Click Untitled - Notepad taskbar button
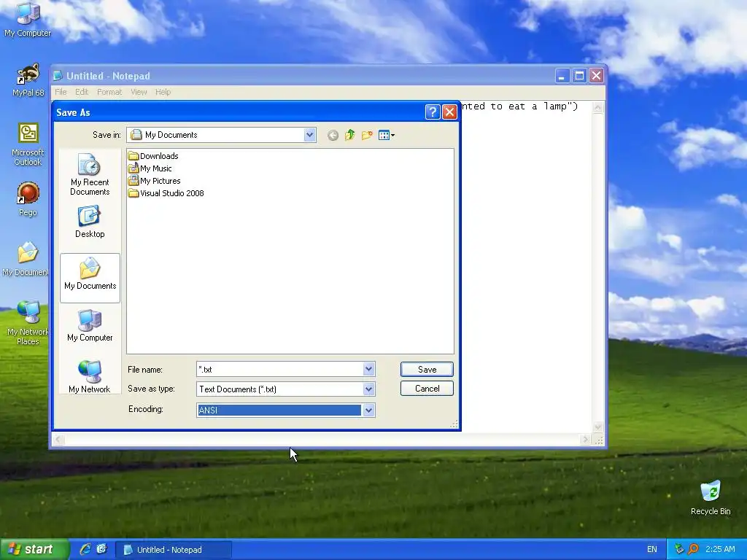Viewport: 747px width, 560px height. coord(174,550)
